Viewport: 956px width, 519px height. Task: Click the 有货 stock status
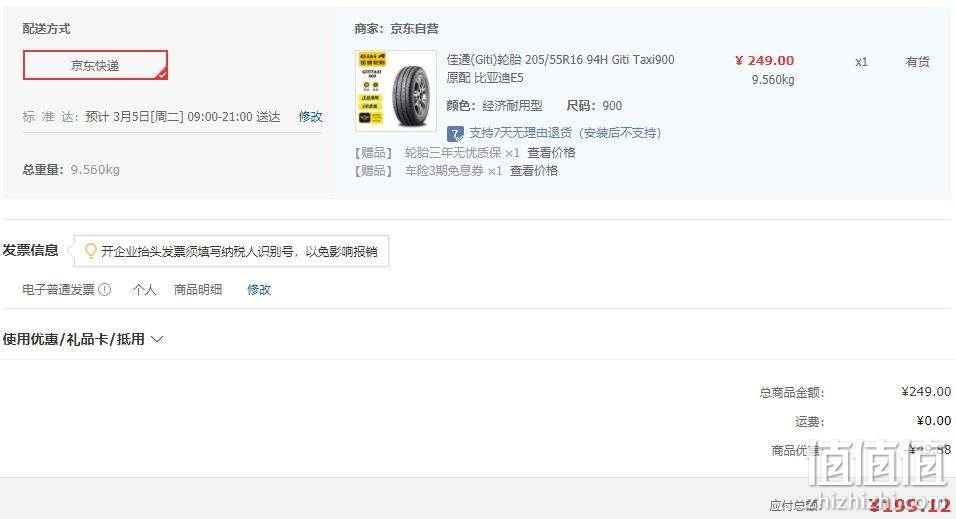918,62
